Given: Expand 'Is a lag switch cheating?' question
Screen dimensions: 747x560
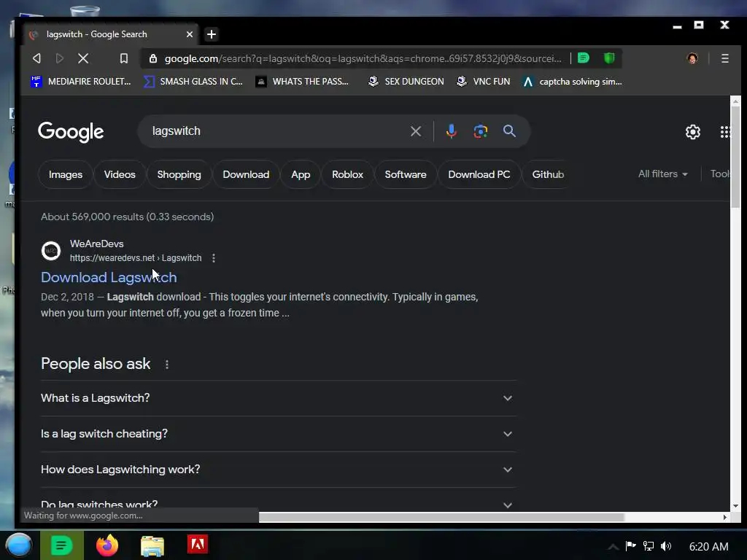Looking at the screenshot, I should [x=279, y=434].
